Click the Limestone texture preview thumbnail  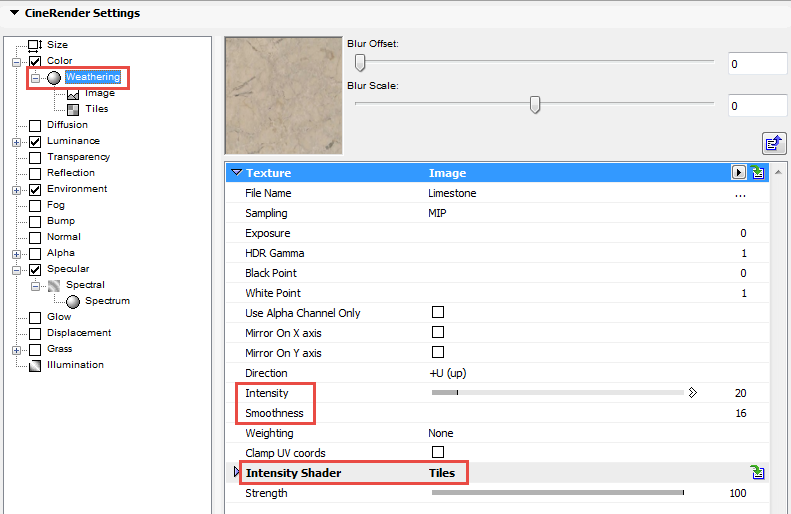pos(284,95)
